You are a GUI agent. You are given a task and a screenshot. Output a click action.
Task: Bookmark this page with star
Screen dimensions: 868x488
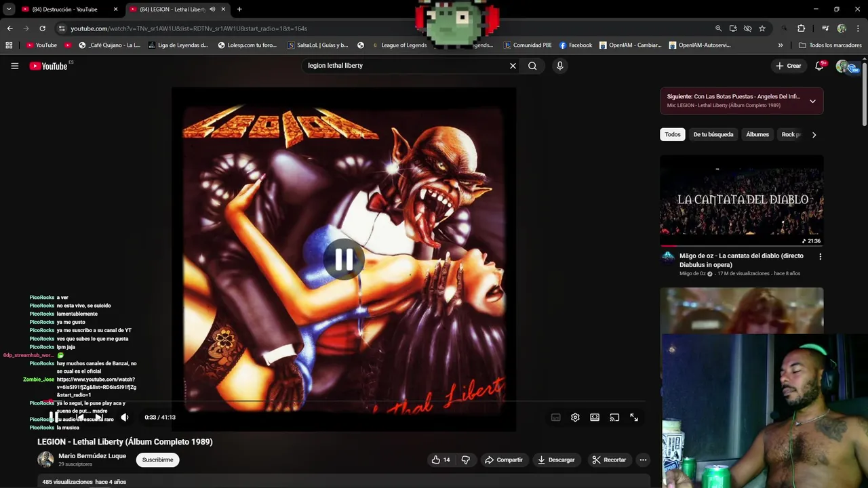tap(762, 28)
